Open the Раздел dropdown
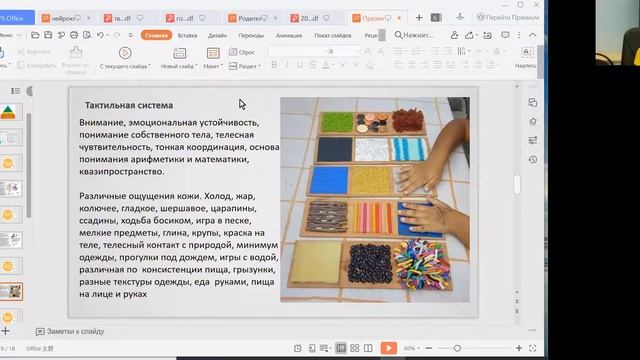This screenshot has height=360, width=640. click(244, 66)
